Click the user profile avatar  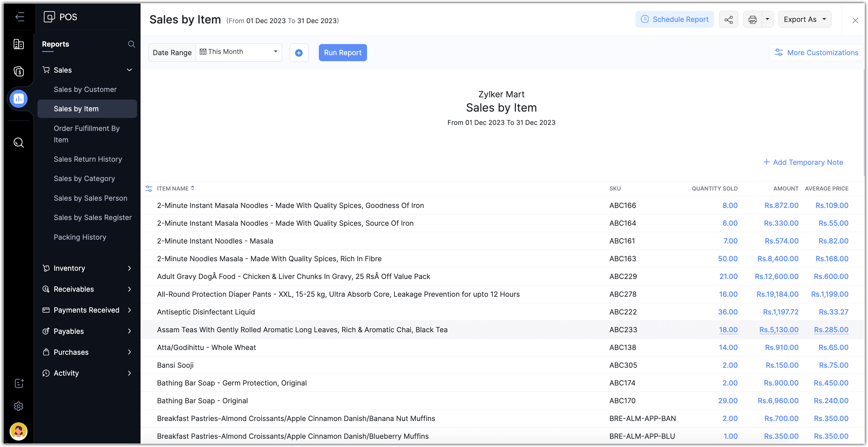point(18,431)
